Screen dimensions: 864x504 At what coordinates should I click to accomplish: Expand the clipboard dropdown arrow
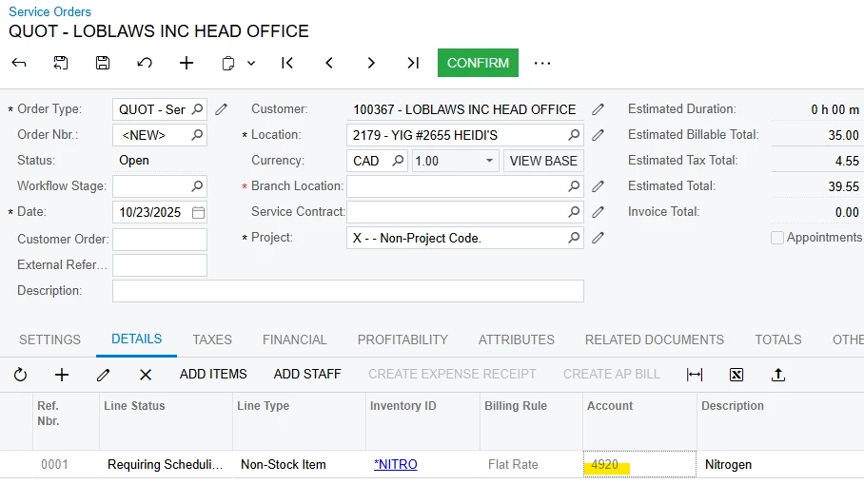251,64
